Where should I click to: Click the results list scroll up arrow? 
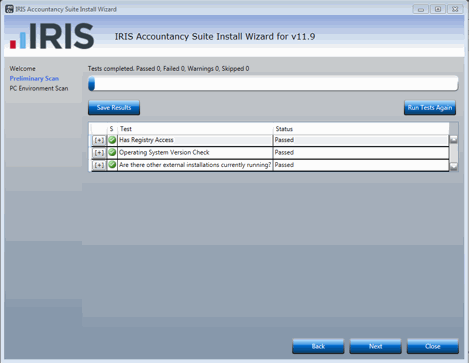pyautogui.click(x=454, y=139)
